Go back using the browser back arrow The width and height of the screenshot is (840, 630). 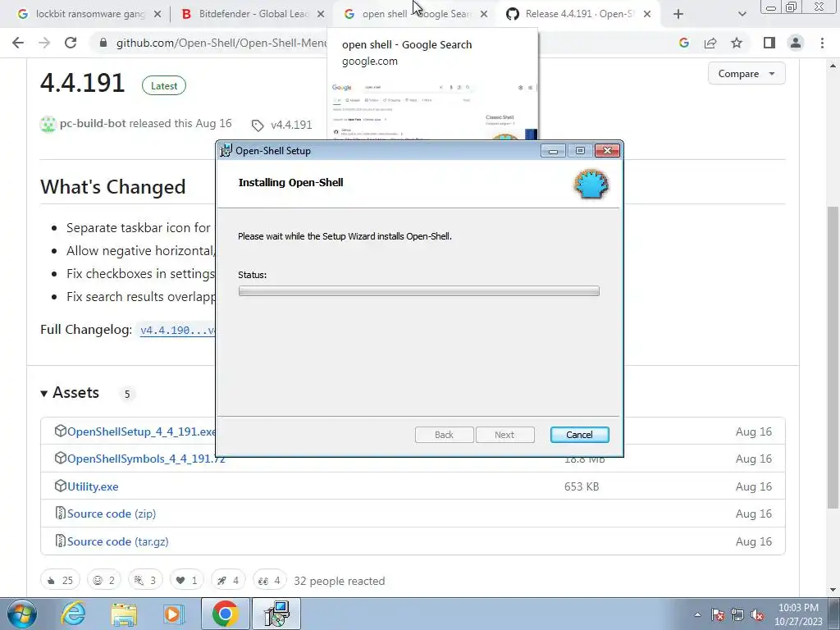point(18,43)
